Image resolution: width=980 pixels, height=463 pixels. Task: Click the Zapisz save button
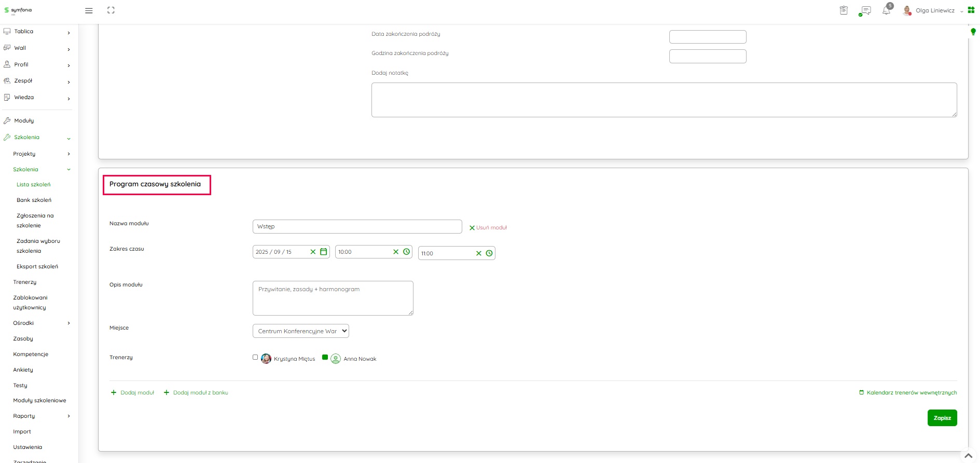pos(942,418)
